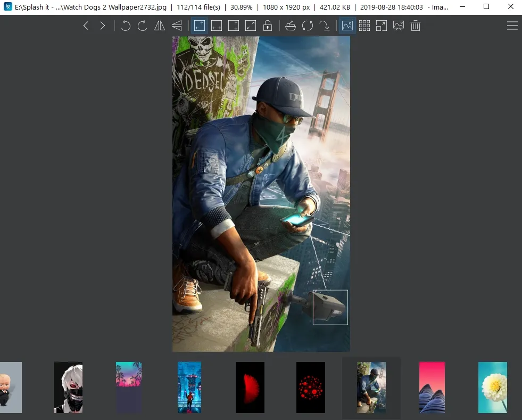522x420 pixels.
Task: Select the red half-circle thumbnail
Action: tap(250, 388)
